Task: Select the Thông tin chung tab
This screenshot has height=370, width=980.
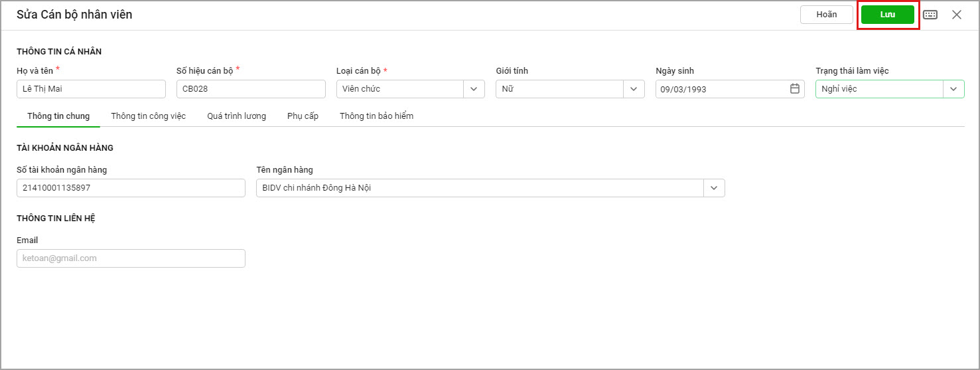Action: coord(58,116)
